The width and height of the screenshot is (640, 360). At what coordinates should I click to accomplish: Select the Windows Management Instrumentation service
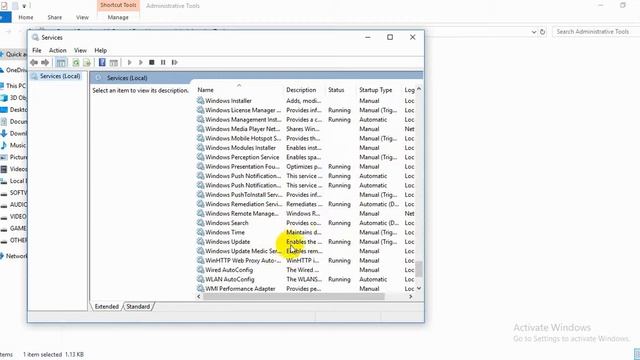tap(306, 120)
